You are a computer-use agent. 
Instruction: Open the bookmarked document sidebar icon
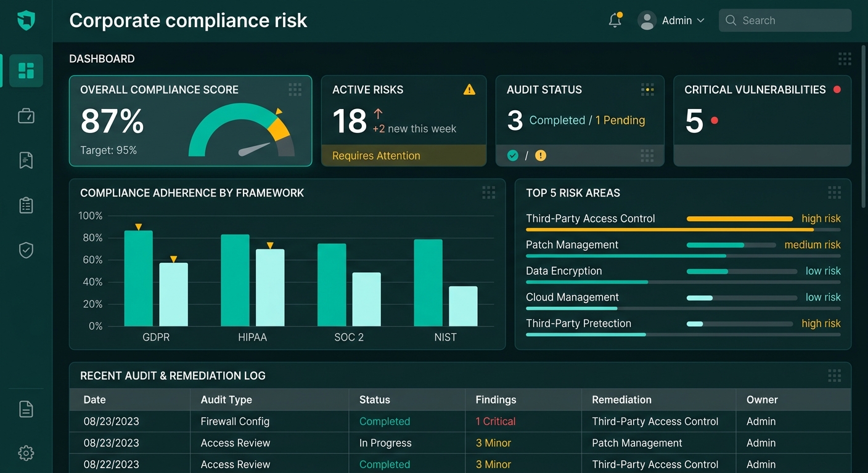(26, 160)
